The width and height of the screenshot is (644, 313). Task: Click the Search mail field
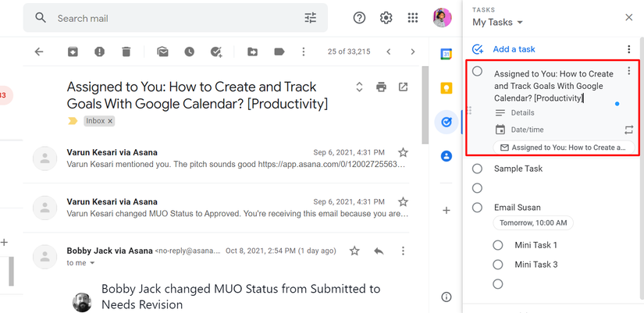[176, 18]
